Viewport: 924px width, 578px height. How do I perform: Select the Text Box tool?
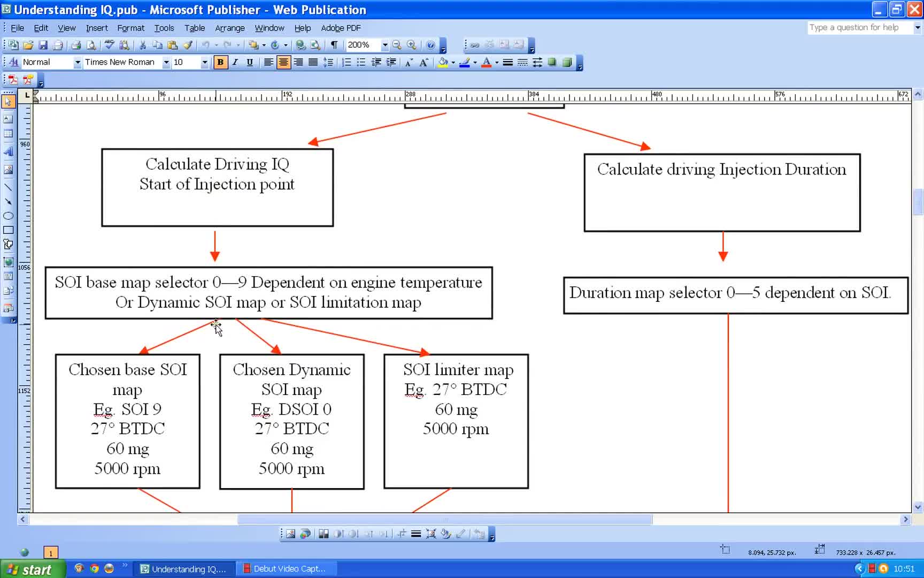[x=8, y=119]
